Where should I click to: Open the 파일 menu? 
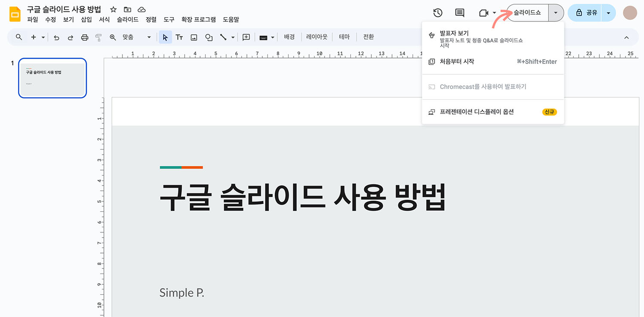tap(33, 20)
